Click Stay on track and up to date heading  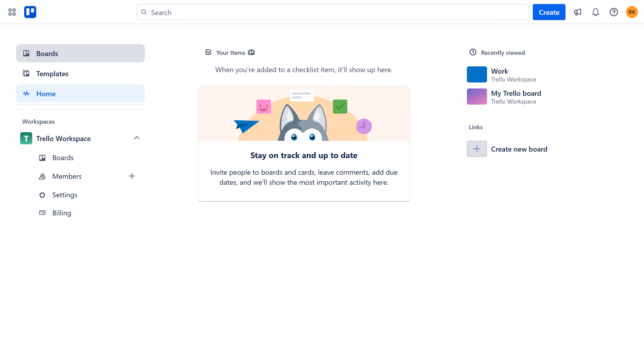(304, 155)
